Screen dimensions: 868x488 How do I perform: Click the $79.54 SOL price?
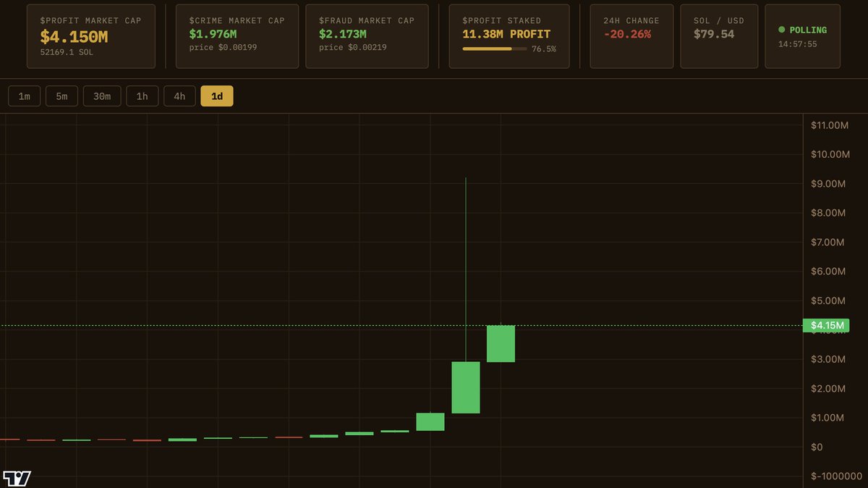tap(714, 34)
